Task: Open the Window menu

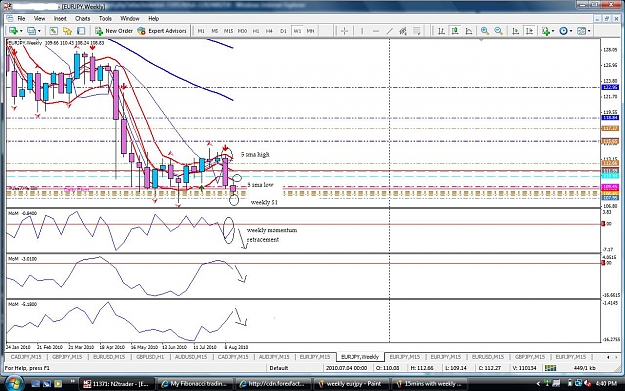Action: [130, 18]
